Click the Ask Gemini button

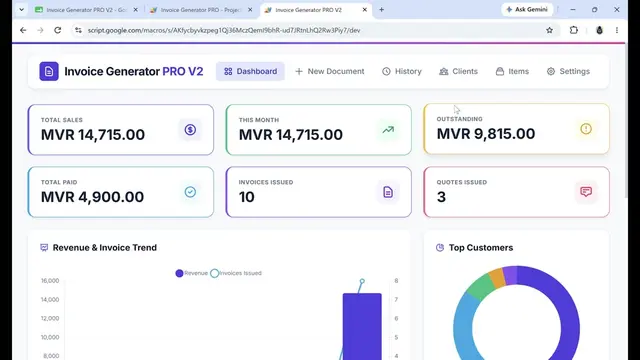tap(527, 9)
